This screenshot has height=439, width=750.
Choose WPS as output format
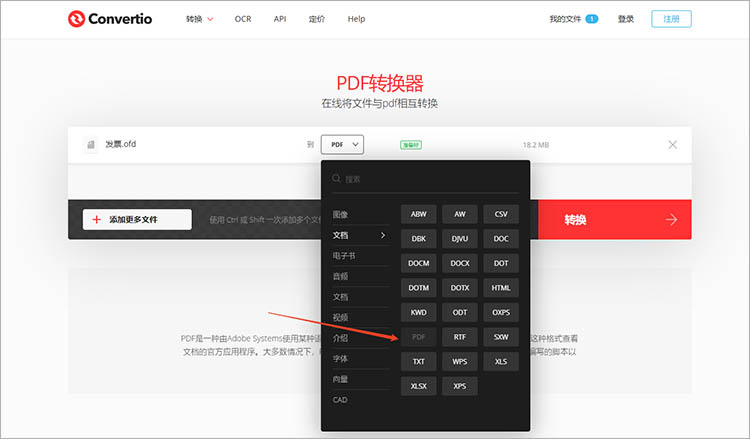(460, 362)
